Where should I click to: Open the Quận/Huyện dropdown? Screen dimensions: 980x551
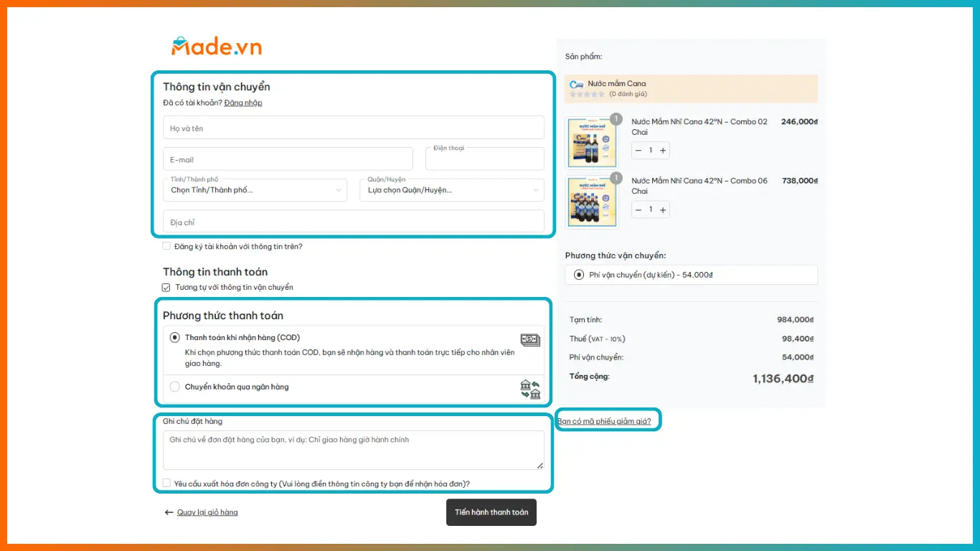pos(452,190)
